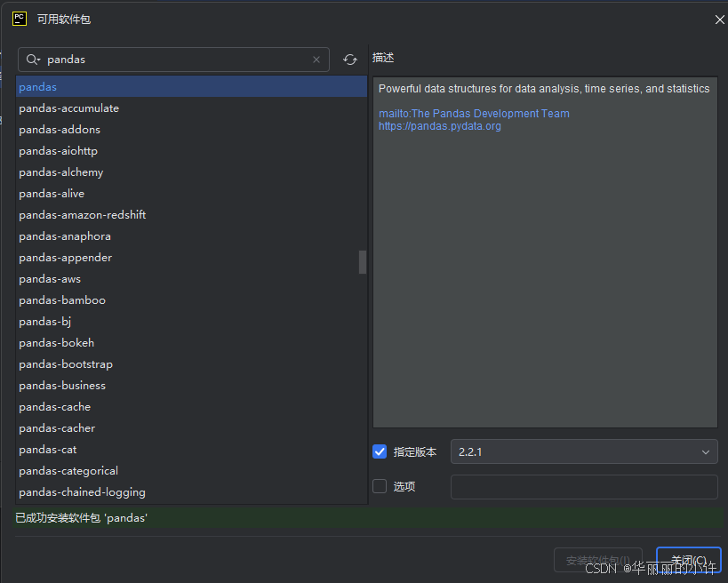Select pandas-cache in the list
The height and width of the screenshot is (583, 728).
coord(191,407)
